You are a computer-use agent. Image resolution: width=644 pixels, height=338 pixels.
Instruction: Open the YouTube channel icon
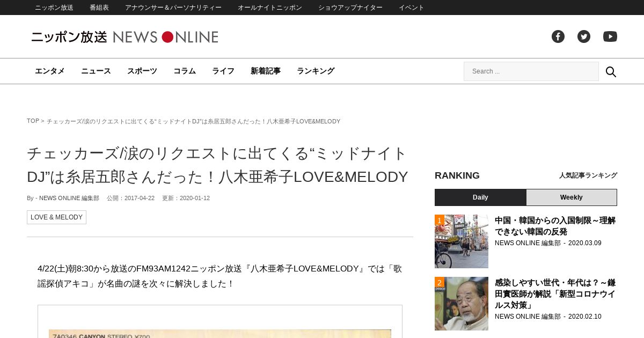coord(610,36)
